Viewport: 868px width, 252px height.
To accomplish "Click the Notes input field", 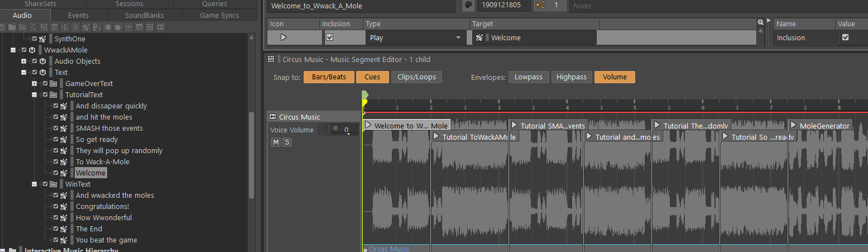I will tap(718, 6).
